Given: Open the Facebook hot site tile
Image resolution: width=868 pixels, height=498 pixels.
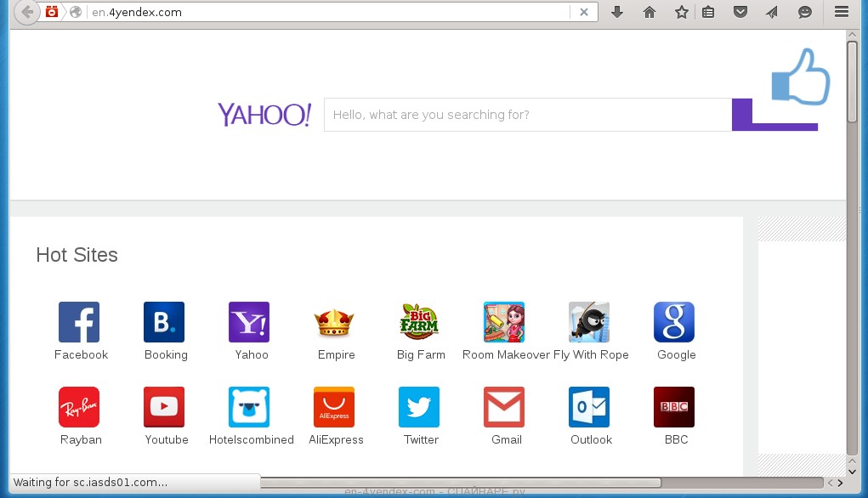Looking at the screenshot, I should [x=79, y=323].
